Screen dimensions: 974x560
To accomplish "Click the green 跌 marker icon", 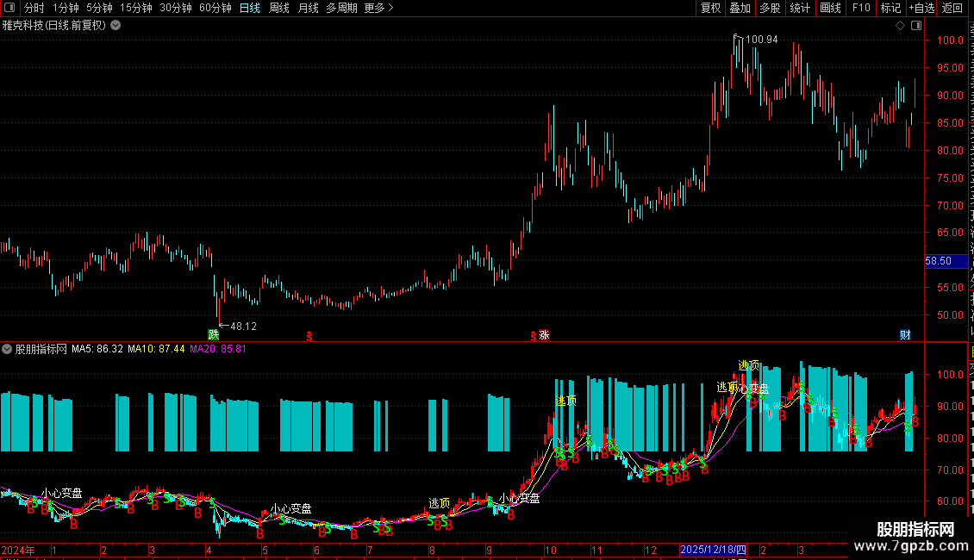I will coord(214,334).
